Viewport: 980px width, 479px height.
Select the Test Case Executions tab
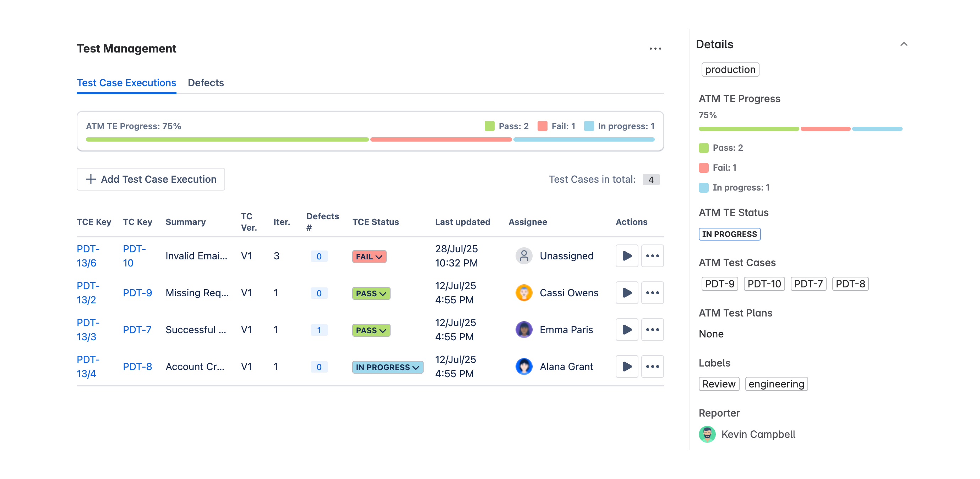(x=126, y=82)
